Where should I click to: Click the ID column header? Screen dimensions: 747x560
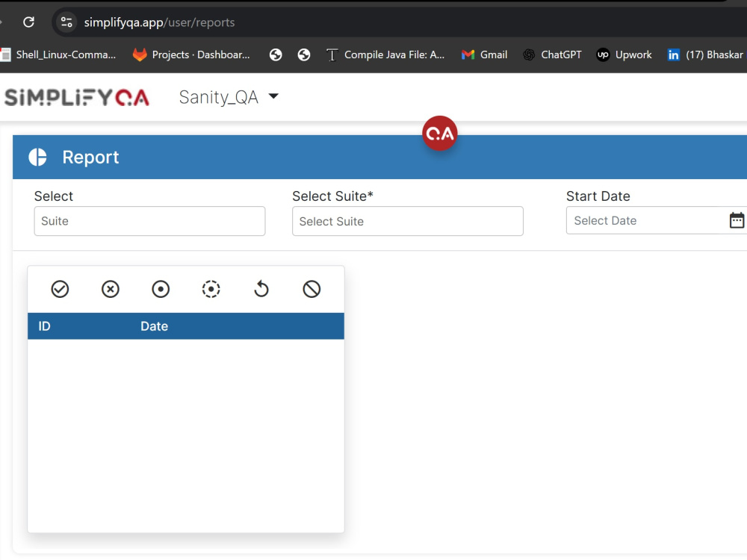tap(44, 326)
